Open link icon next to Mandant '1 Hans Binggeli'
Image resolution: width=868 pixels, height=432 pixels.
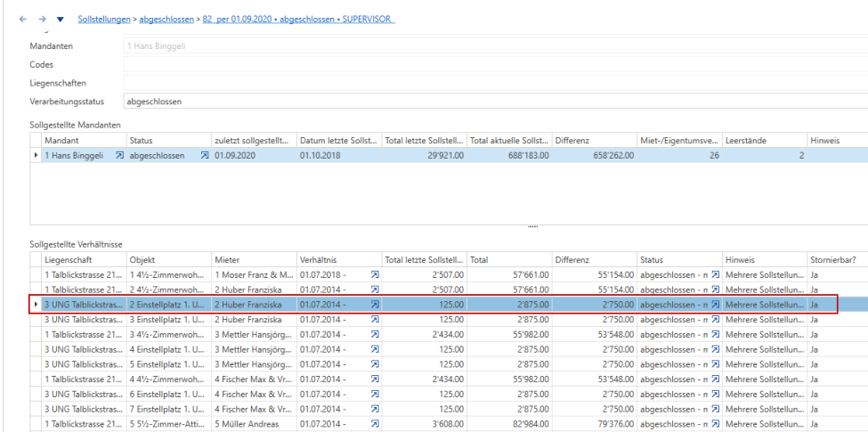coord(119,156)
